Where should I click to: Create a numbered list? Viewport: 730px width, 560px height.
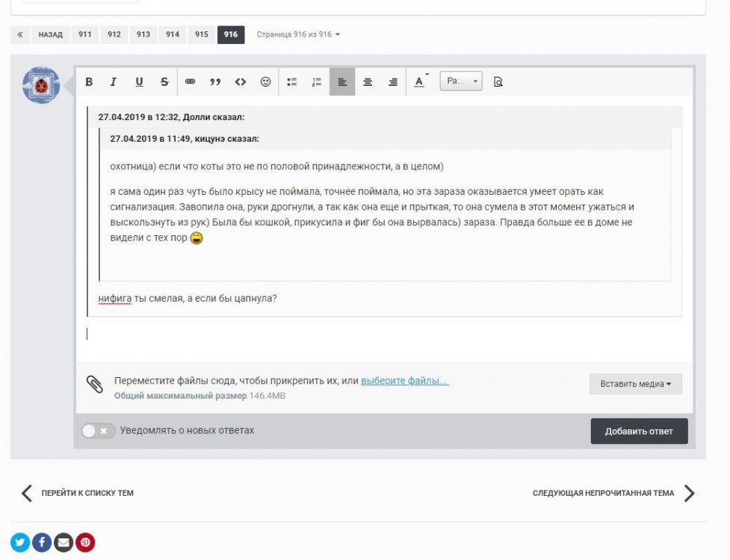tap(317, 82)
